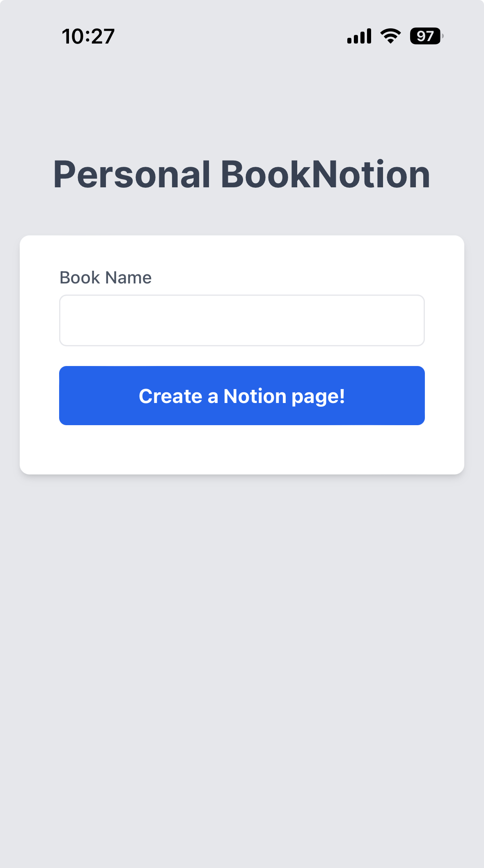Tap the 10:27 clock in status bar

88,37
